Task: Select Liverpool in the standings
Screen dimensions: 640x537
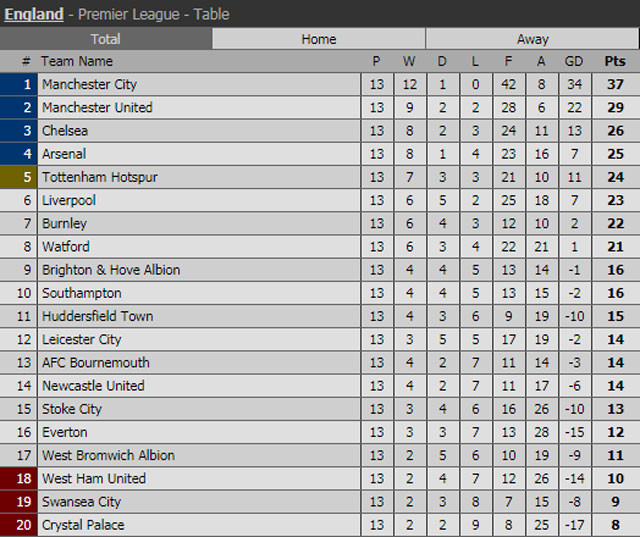Action: 69,201
